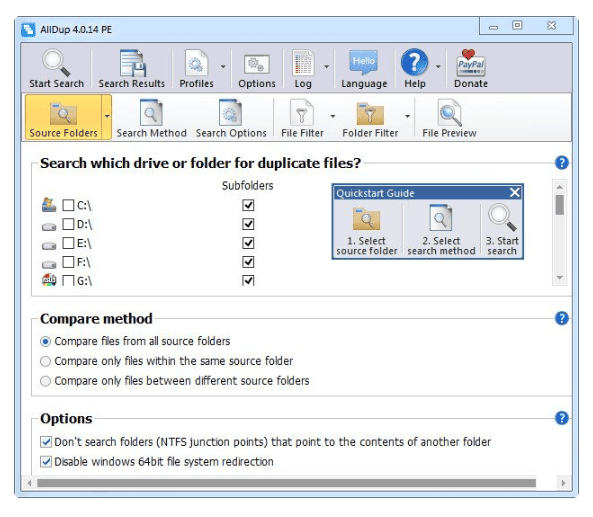
Task: Select Compare only files within same source folder
Action: 45,361
